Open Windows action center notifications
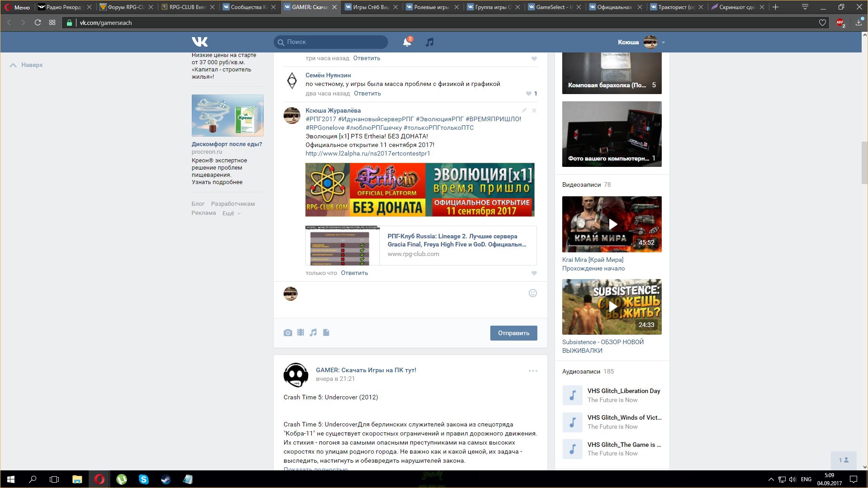Viewport: 868px width, 488px height. (854, 479)
